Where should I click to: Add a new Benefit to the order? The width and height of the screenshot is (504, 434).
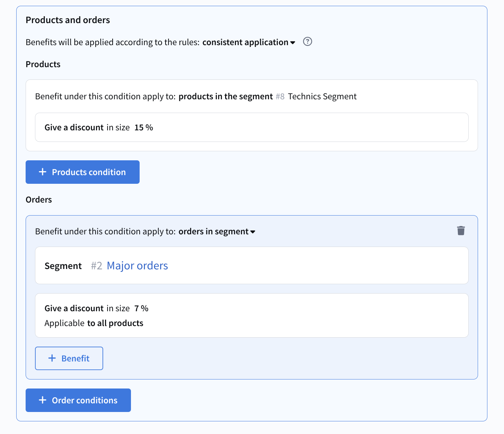(69, 358)
